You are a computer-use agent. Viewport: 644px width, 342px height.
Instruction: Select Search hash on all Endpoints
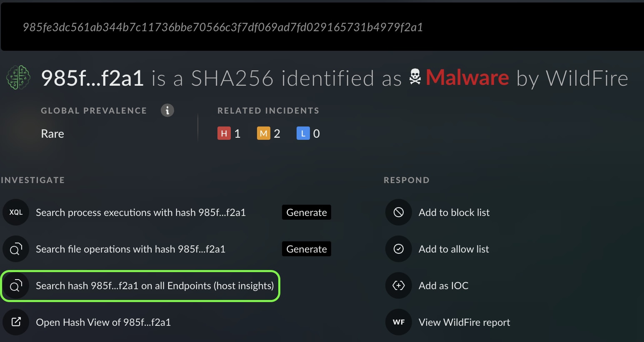tap(155, 286)
